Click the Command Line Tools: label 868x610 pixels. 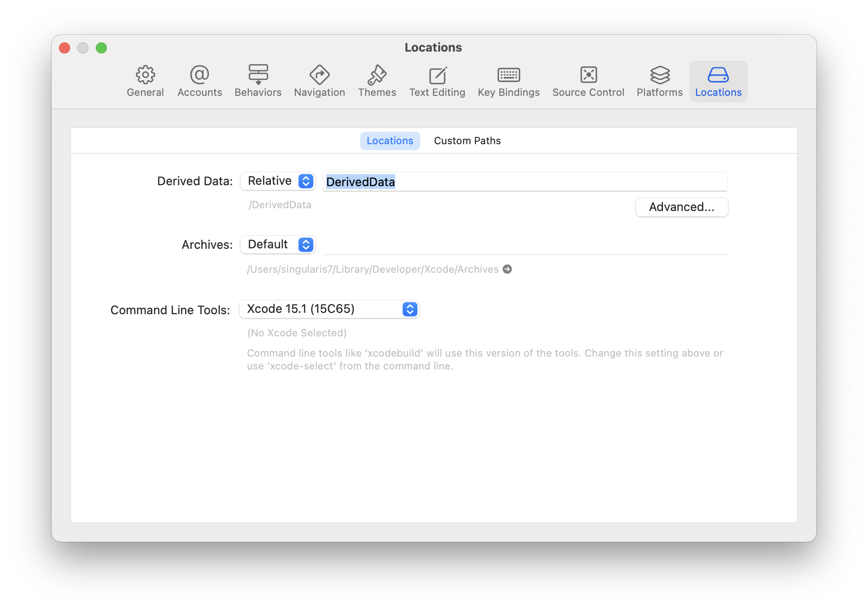coord(170,310)
